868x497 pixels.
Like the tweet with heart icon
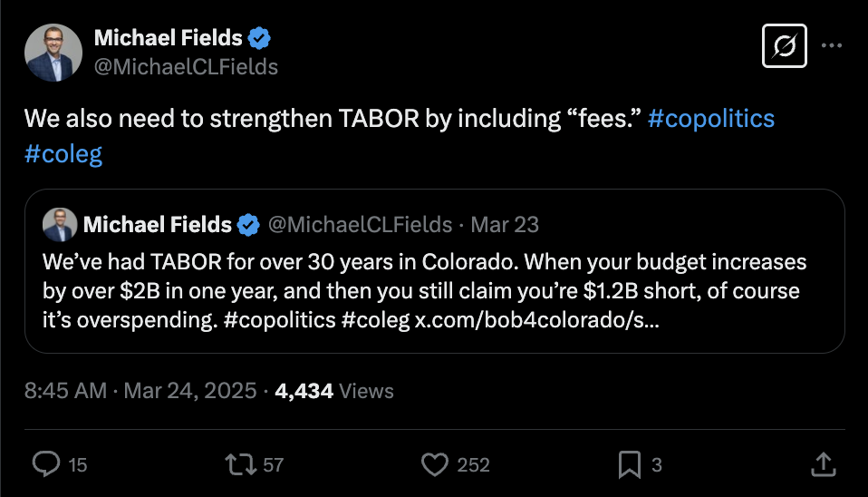435,464
